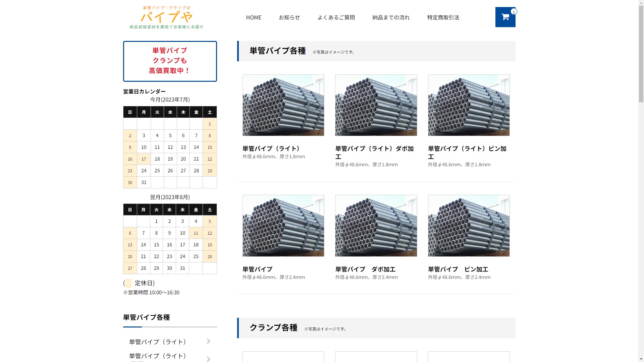The image size is (644, 362).
Task: Click page scrollbar up arrow
Action: click(641, 3)
